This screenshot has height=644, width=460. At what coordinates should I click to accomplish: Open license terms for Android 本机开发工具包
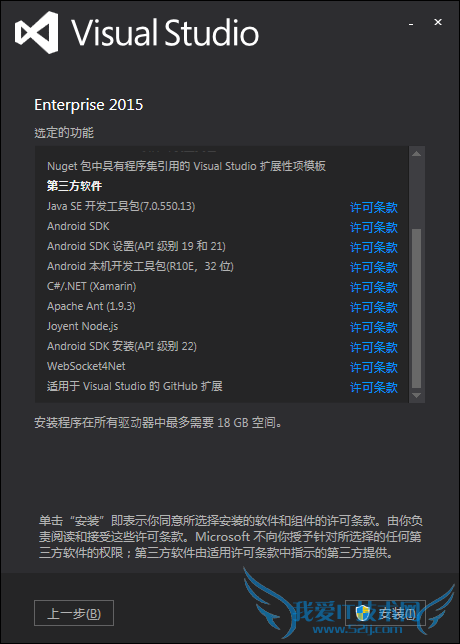pyautogui.click(x=374, y=267)
